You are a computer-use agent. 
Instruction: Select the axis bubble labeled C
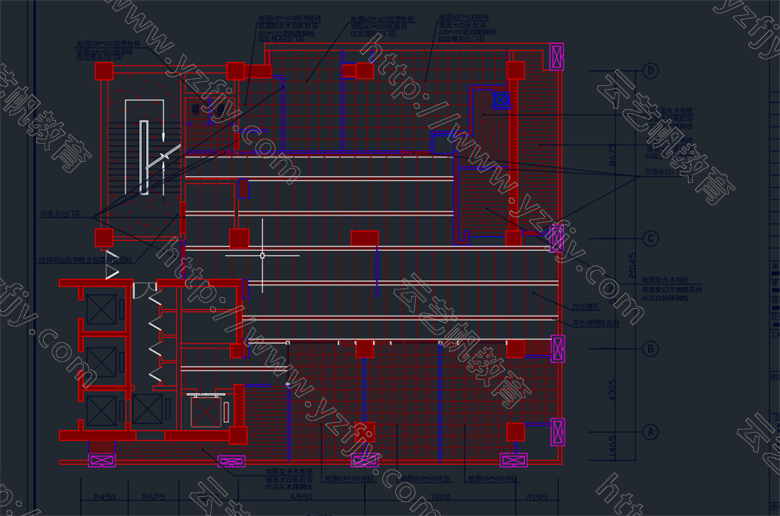coord(651,238)
